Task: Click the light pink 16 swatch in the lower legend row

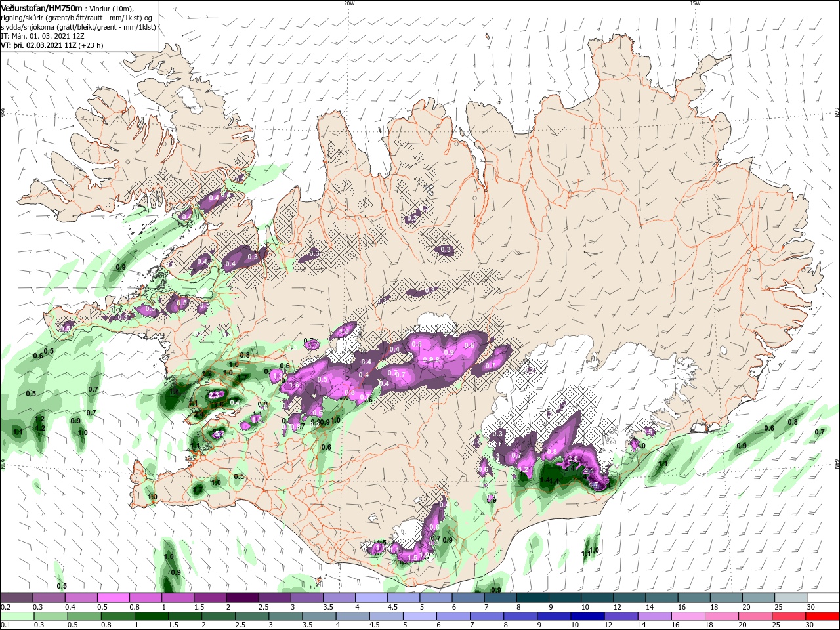Action: [688, 616]
